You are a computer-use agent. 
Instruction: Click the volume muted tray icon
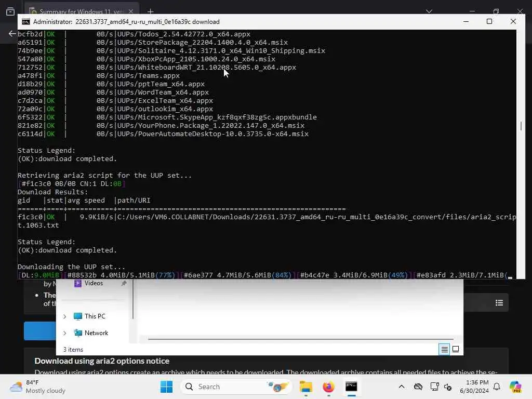tap(448, 387)
